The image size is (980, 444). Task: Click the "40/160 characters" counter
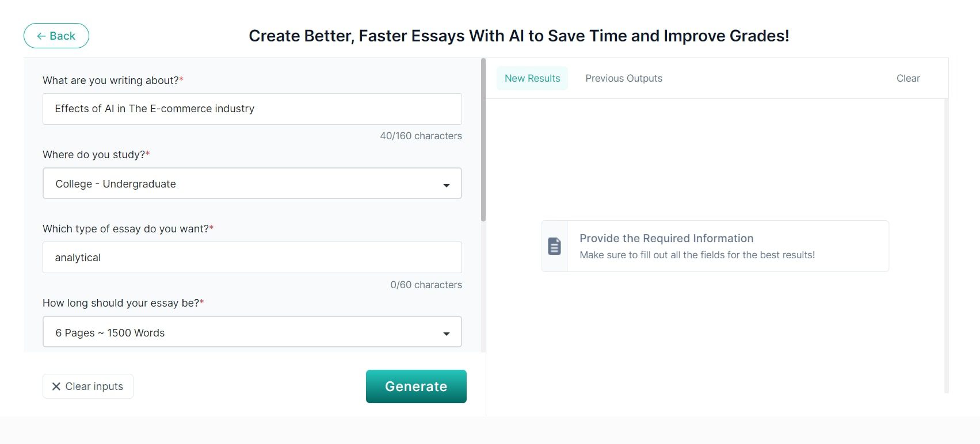point(421,136)
